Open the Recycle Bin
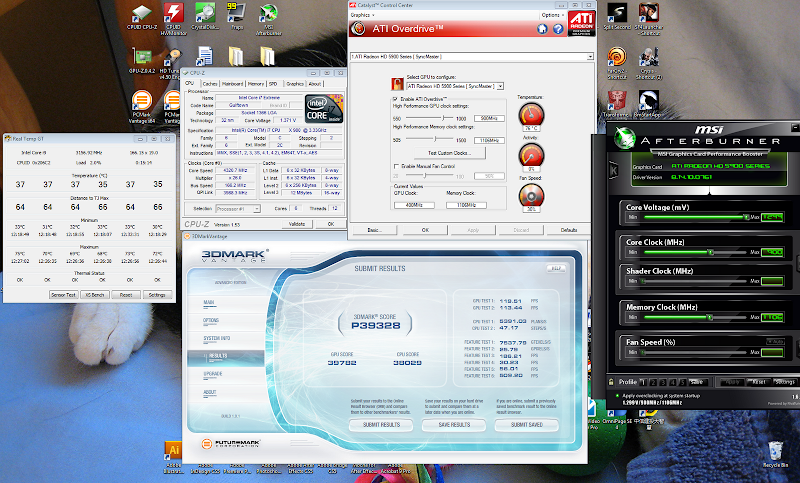The height and width of the screenshot is (483, 800). [x=775, y=455]
